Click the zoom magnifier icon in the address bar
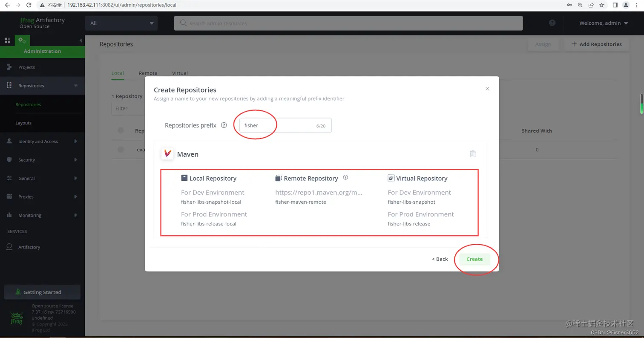Screen dimensions: 644x338 pyautogui.click(x=580, y=5)
